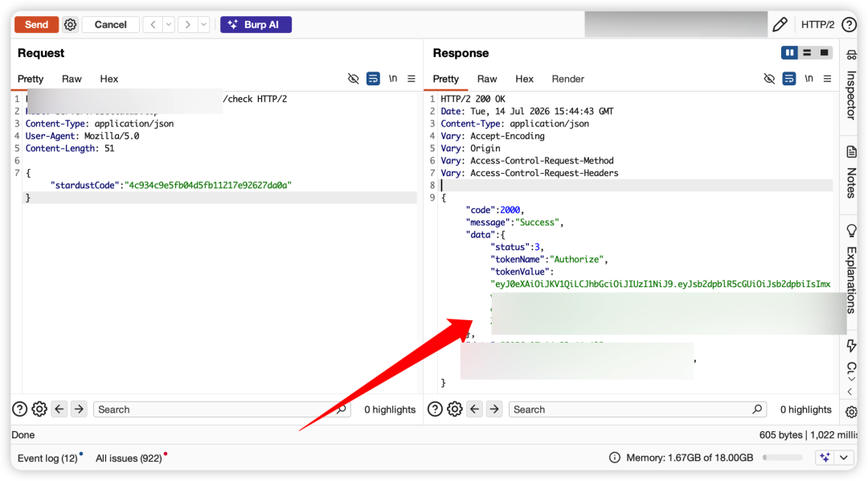Select Hex tab in Request
Image resolution: width=868 pixels, height=481 pixels.
click(109, 79)
